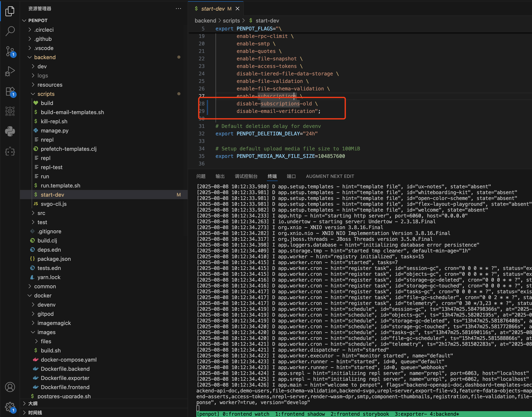This screenshot has width=532, height=417.
Task: Click PENPOT_MEDIA_MAX_FILE_SIZE export line
Action: coord(280,156)
